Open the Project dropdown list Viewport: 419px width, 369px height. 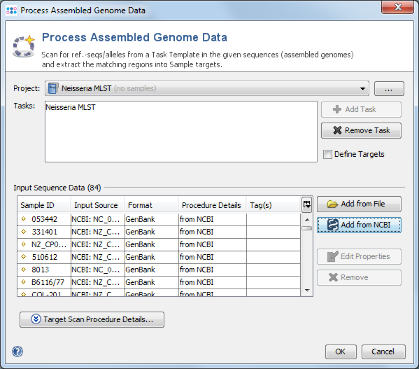(362, 89)
